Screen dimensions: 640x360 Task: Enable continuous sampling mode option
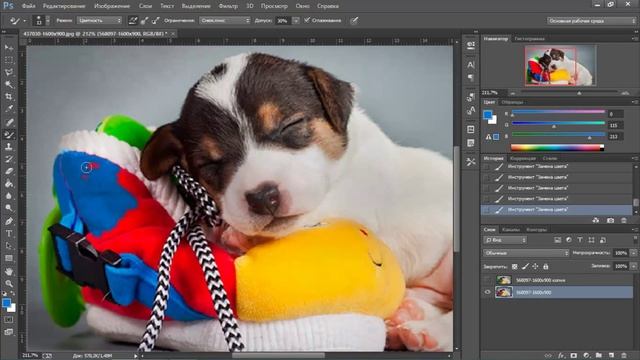[133, 20]
